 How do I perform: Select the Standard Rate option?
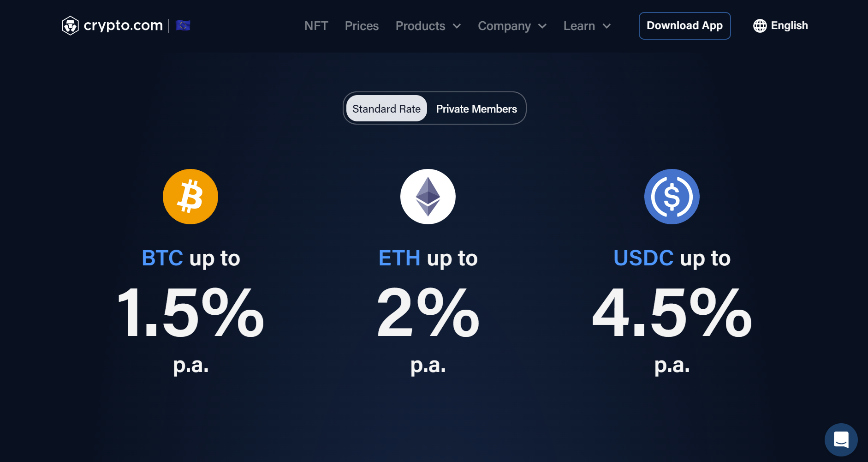[x=386, y=108]
